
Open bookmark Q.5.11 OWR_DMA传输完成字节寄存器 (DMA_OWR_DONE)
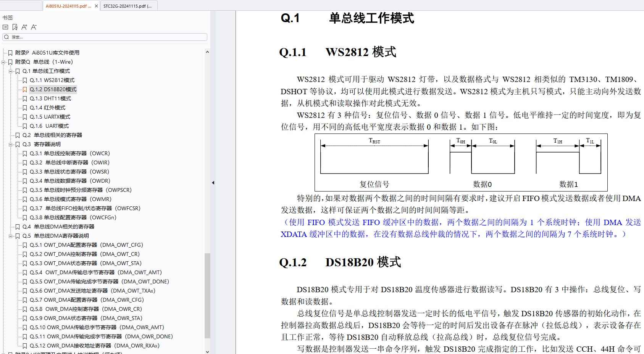101,336
